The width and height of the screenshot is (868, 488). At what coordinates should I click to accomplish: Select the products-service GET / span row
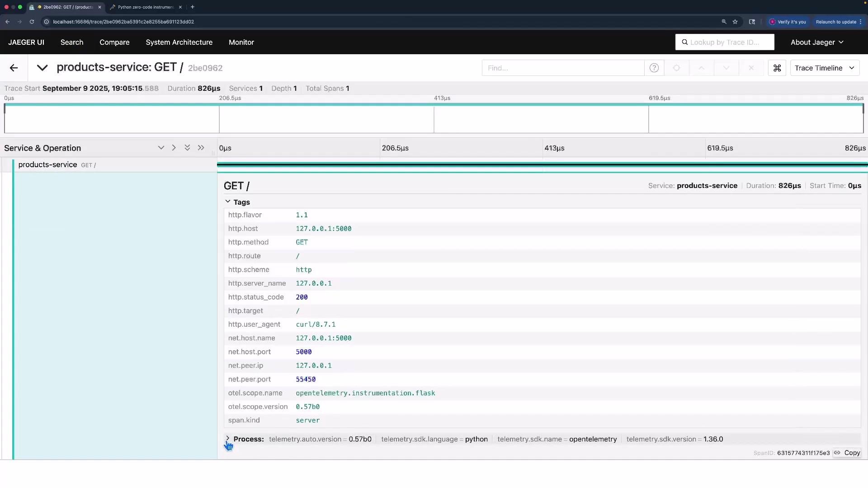pos(108,165)
